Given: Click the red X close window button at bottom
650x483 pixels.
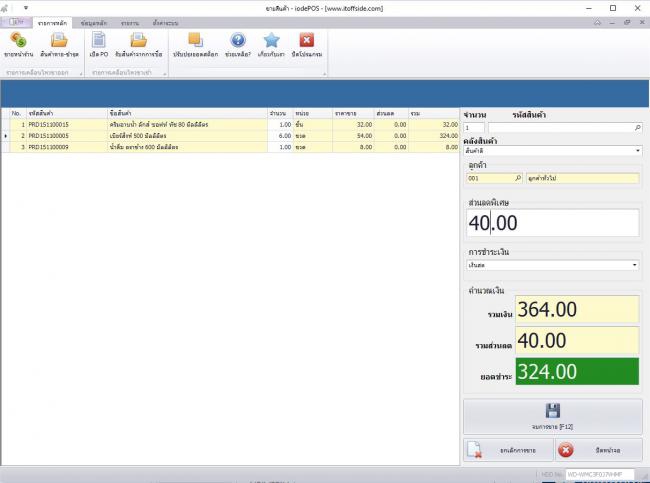Looking at the screenshot, I should point(599,450).
